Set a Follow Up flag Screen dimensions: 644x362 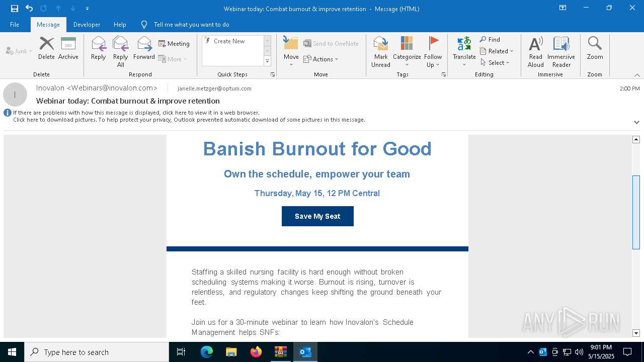[433, 51]
